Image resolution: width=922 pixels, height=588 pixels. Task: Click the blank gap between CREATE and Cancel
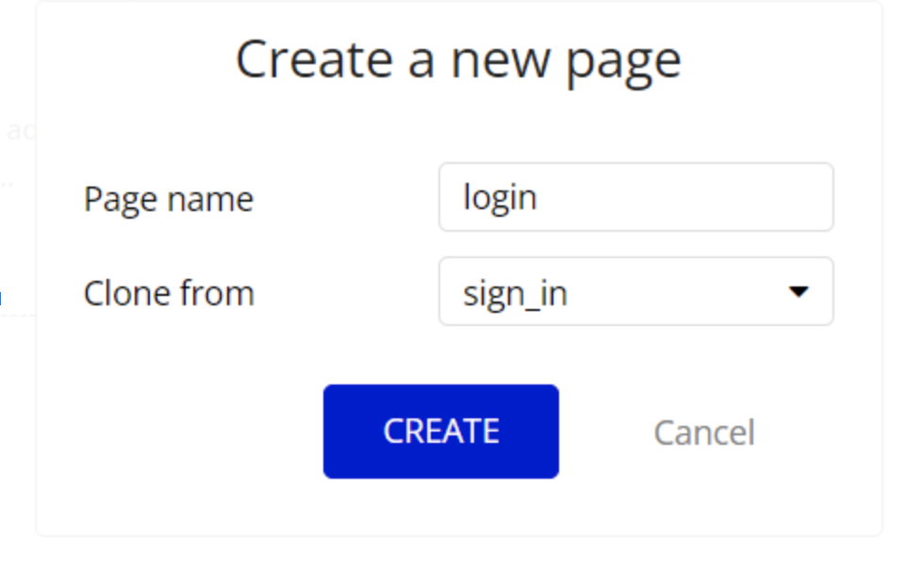pos(605,433)
